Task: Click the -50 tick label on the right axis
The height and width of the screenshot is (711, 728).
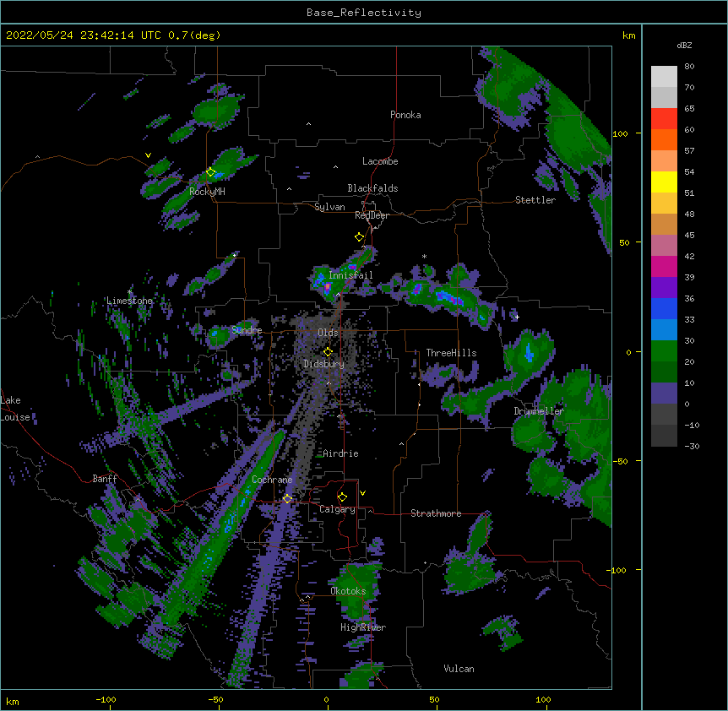Action: pos(620,461)
